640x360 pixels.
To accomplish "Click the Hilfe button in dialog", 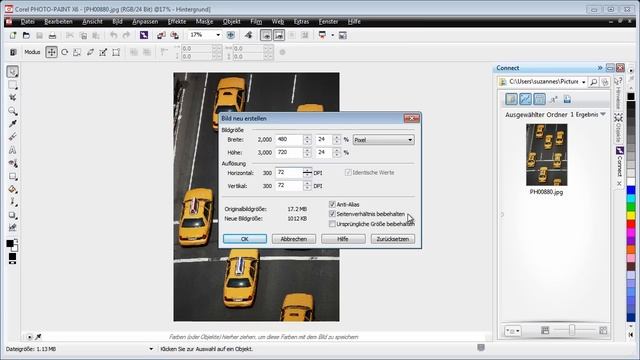I will 343,239.
